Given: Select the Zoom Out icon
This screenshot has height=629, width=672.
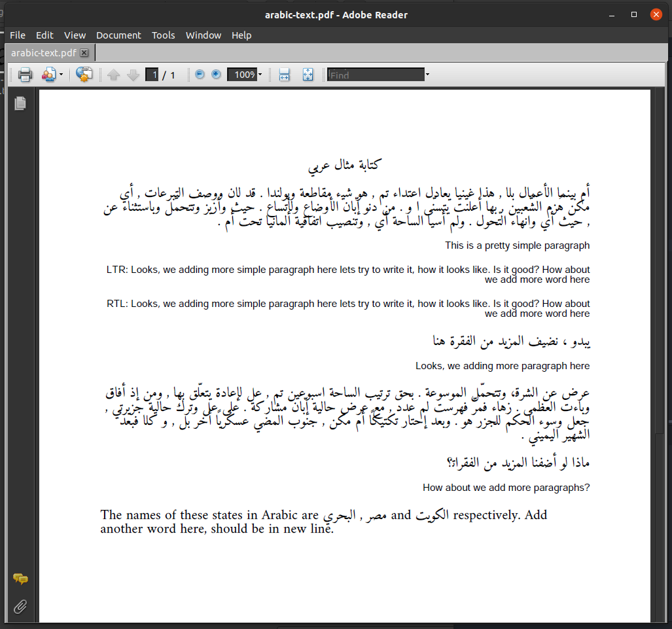Looking at the screenshot, I should (x=199, y=74).
